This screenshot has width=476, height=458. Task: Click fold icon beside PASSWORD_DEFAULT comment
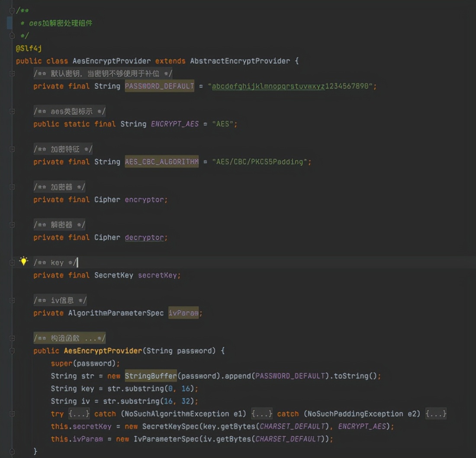pos(12,74)
